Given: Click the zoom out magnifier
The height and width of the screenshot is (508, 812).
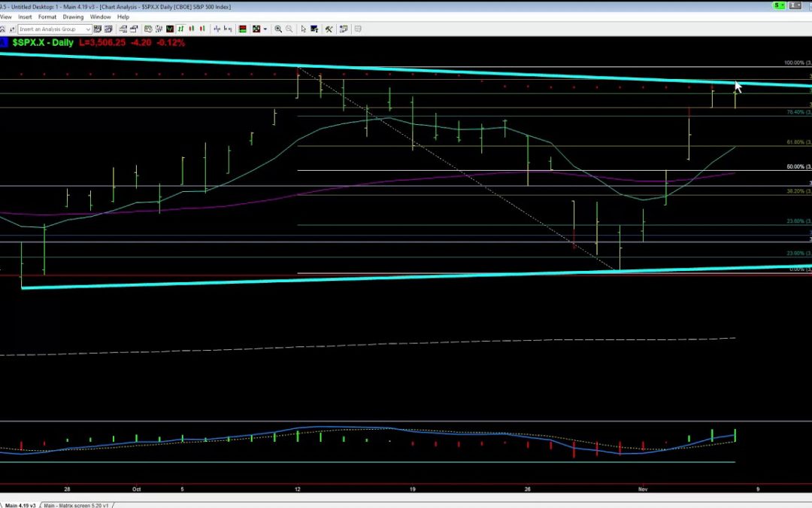Looking at the screenshot, I should coord(289,29).
